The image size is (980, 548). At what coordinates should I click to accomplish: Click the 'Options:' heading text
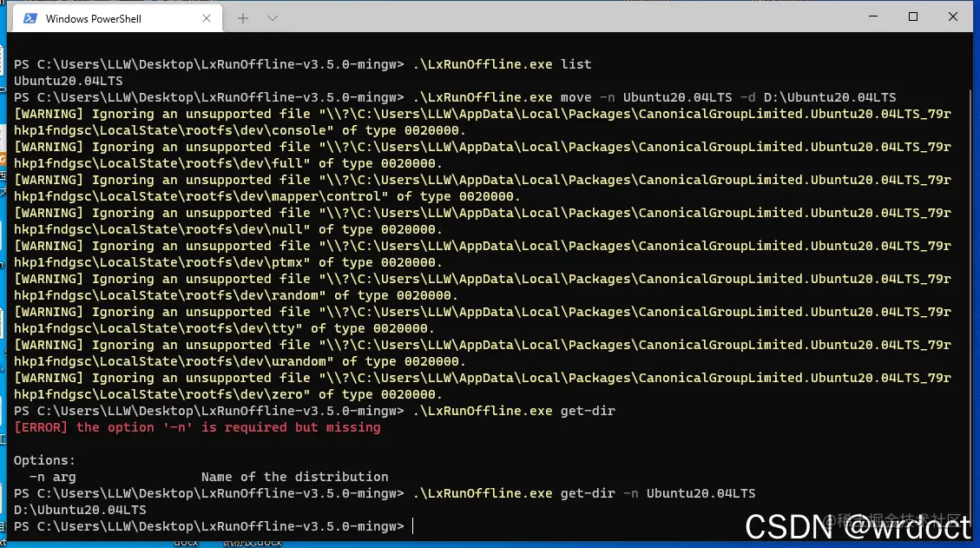point(44,460)
